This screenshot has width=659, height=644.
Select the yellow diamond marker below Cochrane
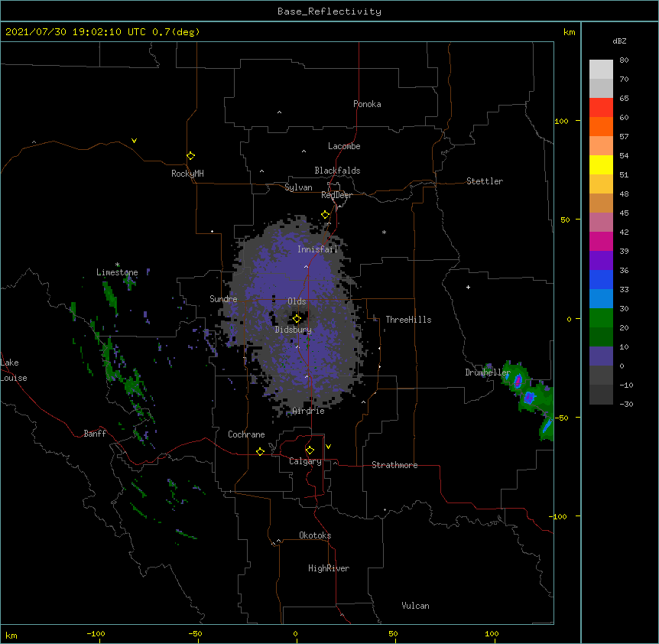pyautogui.click(x=260, y=451)
